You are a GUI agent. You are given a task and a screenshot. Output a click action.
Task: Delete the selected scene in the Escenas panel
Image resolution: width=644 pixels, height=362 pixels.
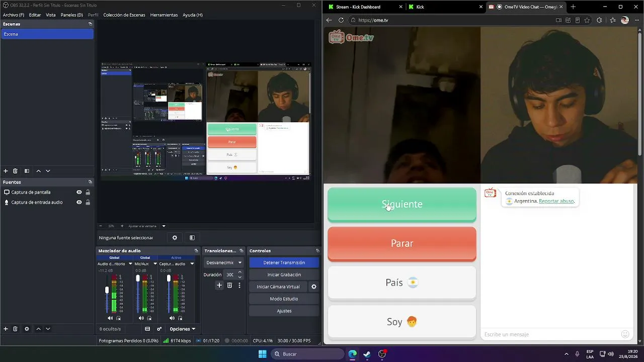(15, 171)
